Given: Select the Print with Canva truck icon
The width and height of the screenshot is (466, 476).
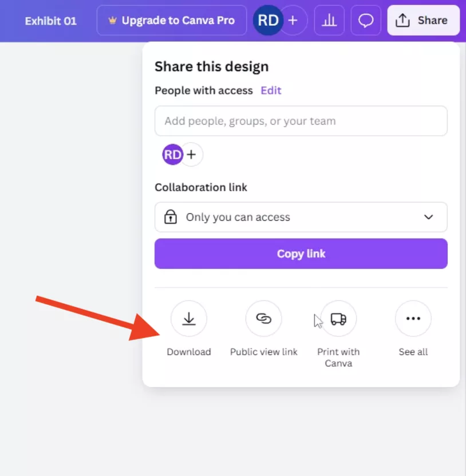Looking at the screenshot, I should click(x=338, y=319).
